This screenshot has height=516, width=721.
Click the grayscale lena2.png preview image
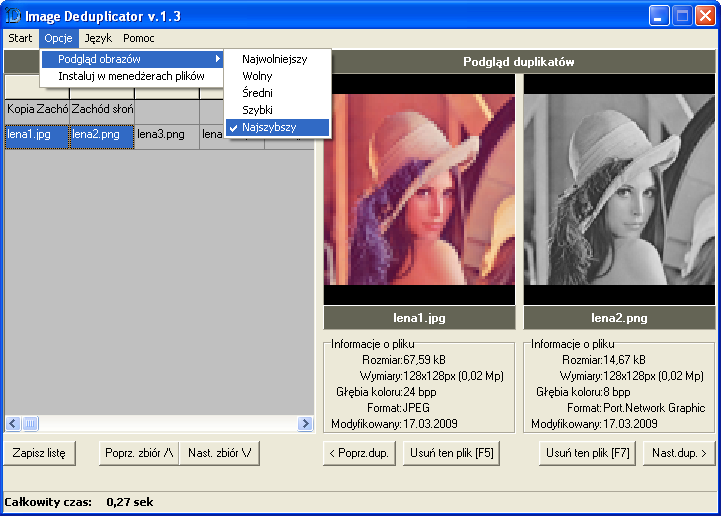point(619,189)
